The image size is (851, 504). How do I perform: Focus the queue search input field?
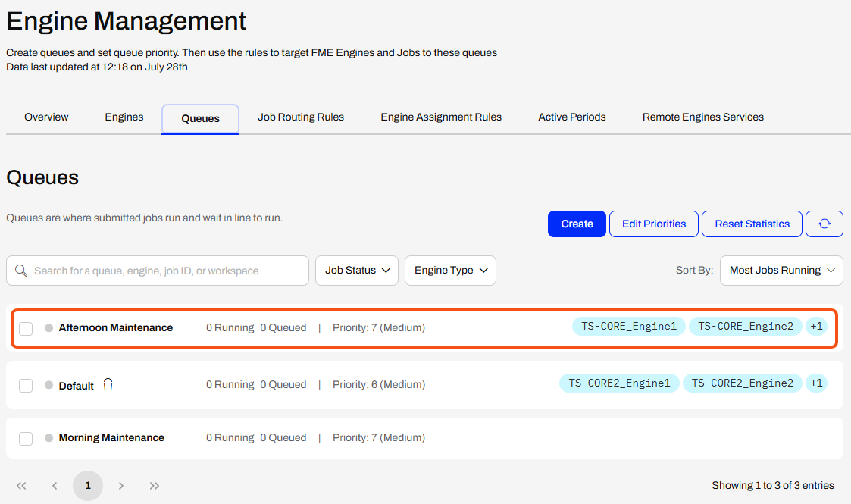pyautogui.click(x=158, y=271)
